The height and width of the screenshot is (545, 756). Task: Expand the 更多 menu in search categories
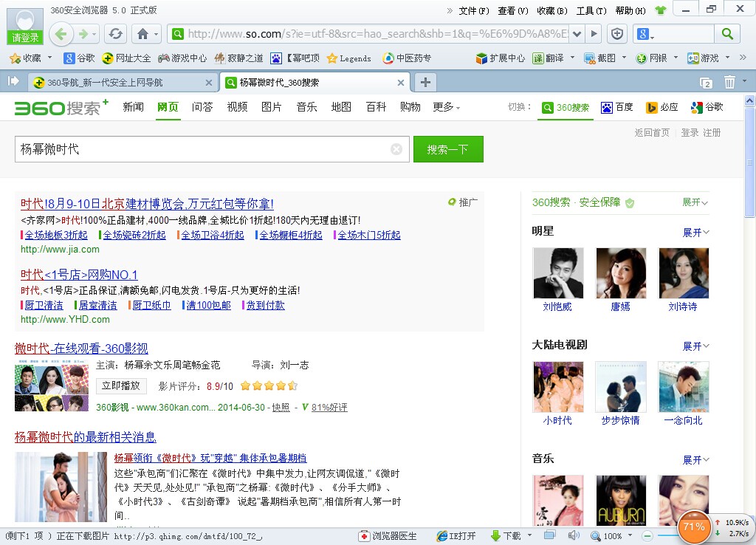[x=446, y=107]
